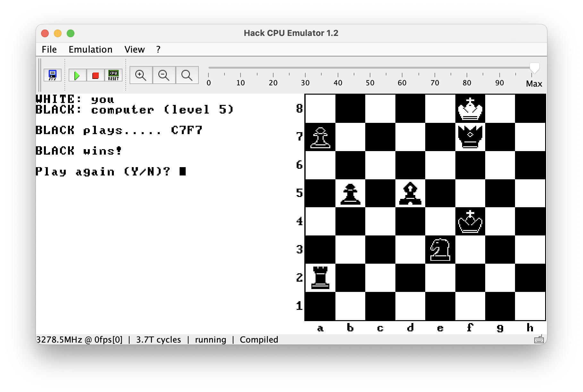Image resolution: width=583 pixels, height=392 pixels.
Task: Click the CPU reset icon
Action: tap(113, 75)
